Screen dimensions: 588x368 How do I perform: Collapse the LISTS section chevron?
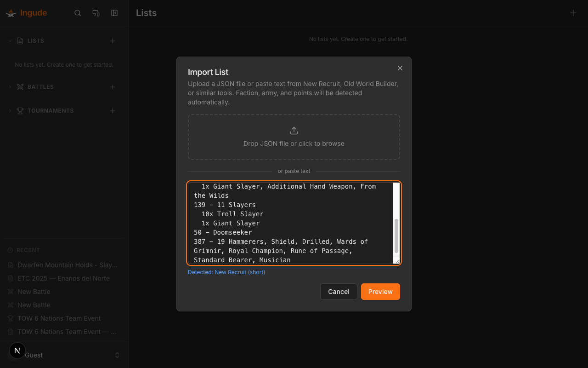pos(10,40)
